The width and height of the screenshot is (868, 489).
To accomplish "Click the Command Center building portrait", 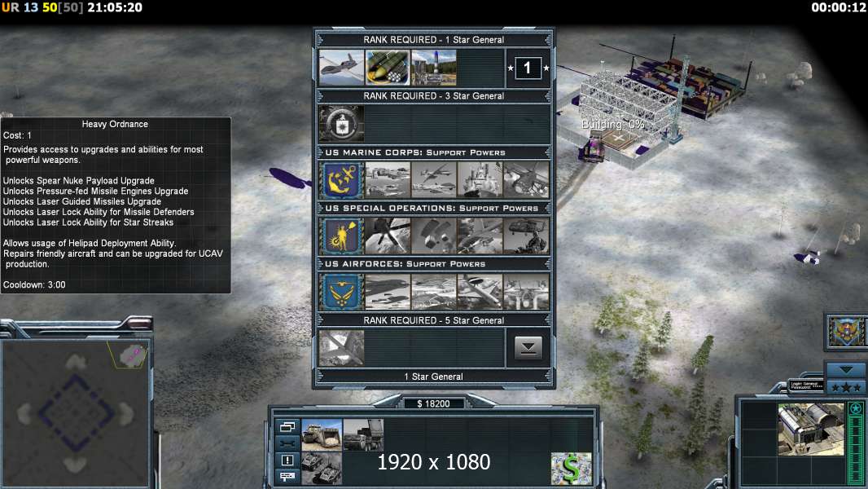I will [811, 430].
